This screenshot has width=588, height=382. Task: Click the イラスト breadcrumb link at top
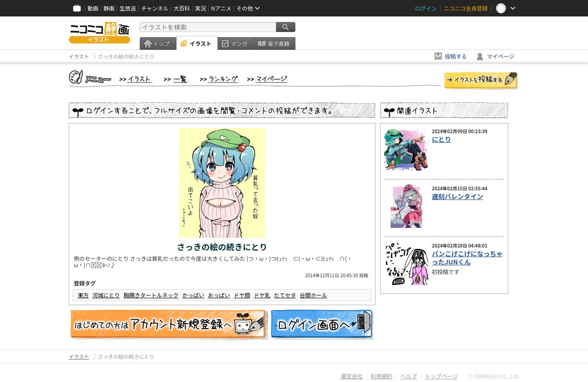coord(79,56)
